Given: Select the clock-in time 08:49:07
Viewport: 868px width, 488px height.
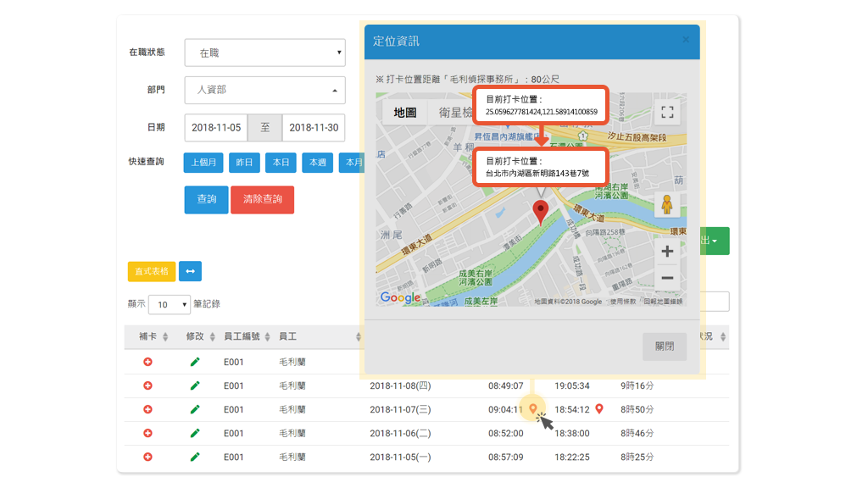Looking at the screenshot, I should (x=505, y=385).
